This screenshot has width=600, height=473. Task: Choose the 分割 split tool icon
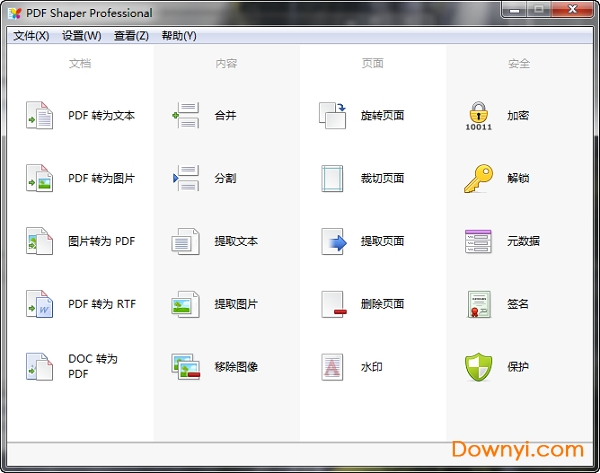tap(186, 179)
